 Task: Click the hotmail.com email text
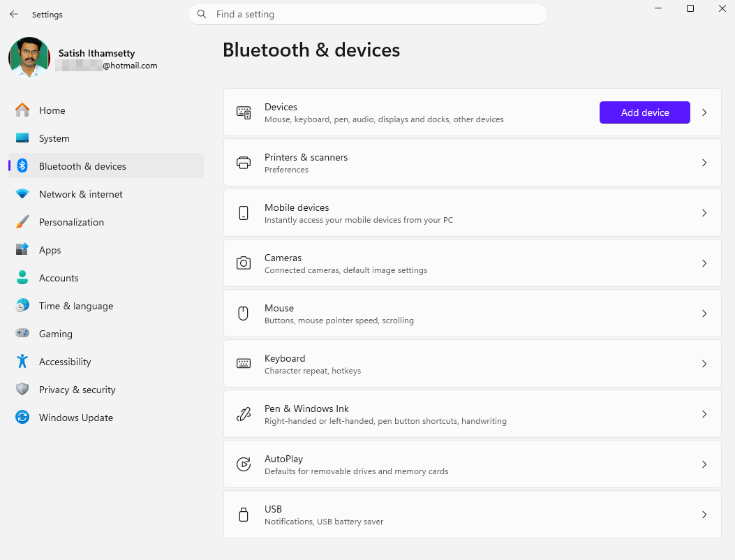click(x=131, y=66)
